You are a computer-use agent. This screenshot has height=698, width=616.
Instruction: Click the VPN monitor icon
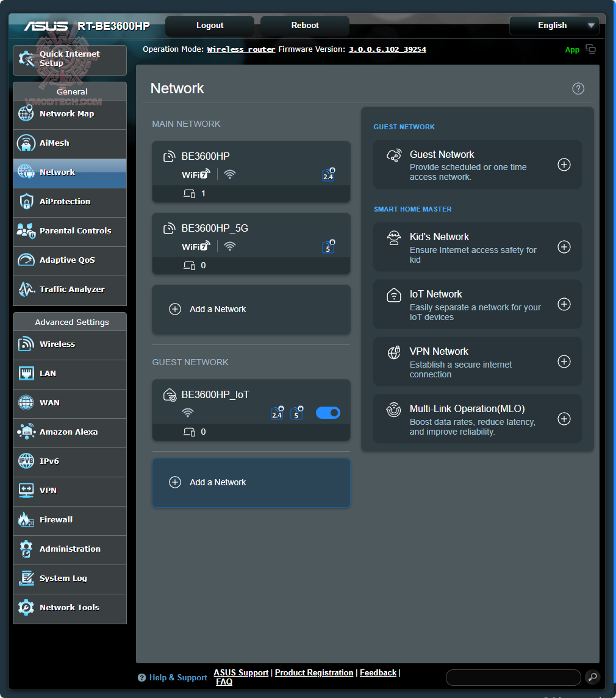26,490
